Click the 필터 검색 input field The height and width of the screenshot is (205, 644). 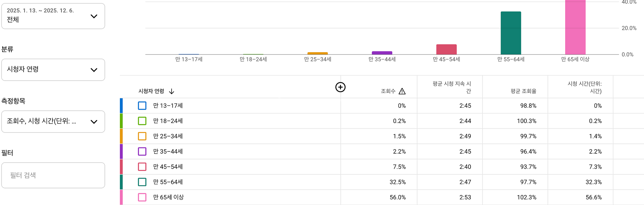click(x=53, y=175)
